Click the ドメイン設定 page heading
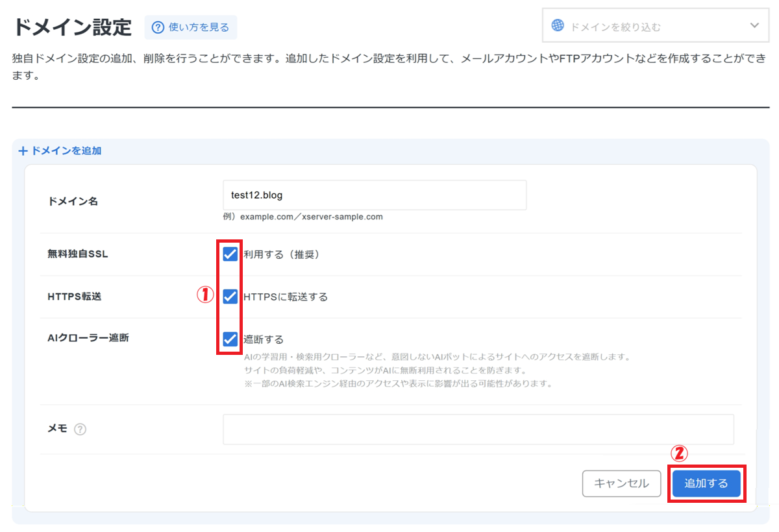779x532 pixels. click(x=72, y=27)
